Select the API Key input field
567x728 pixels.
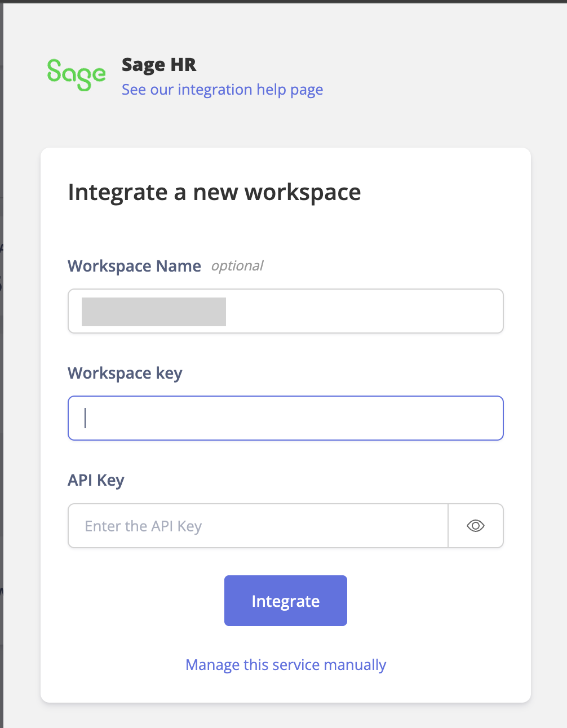coord(258,526)
